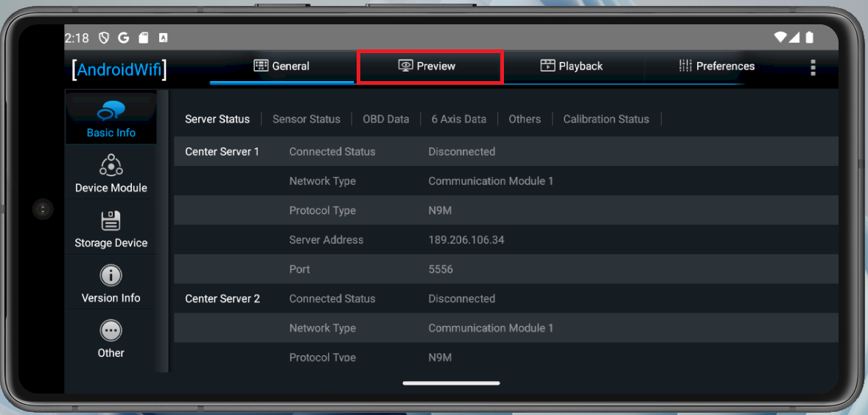This screenshot has width=868, height=415.
Task: Click the Server Address 189.206.106.34 value
Action: coord(466,240)
